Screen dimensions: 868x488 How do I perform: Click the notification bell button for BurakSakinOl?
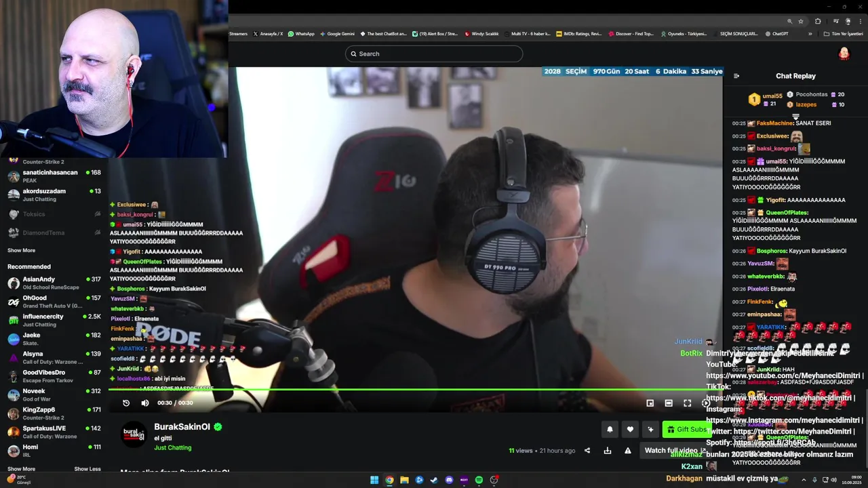pos(610,429)
